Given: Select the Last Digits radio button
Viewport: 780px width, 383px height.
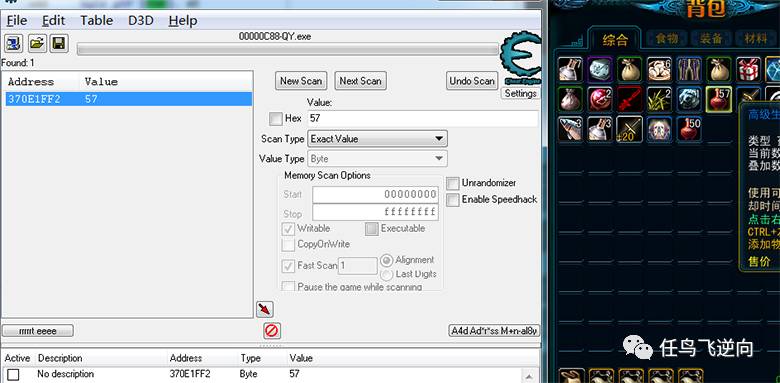Looking at the screenshot, I should coord(387,275).
